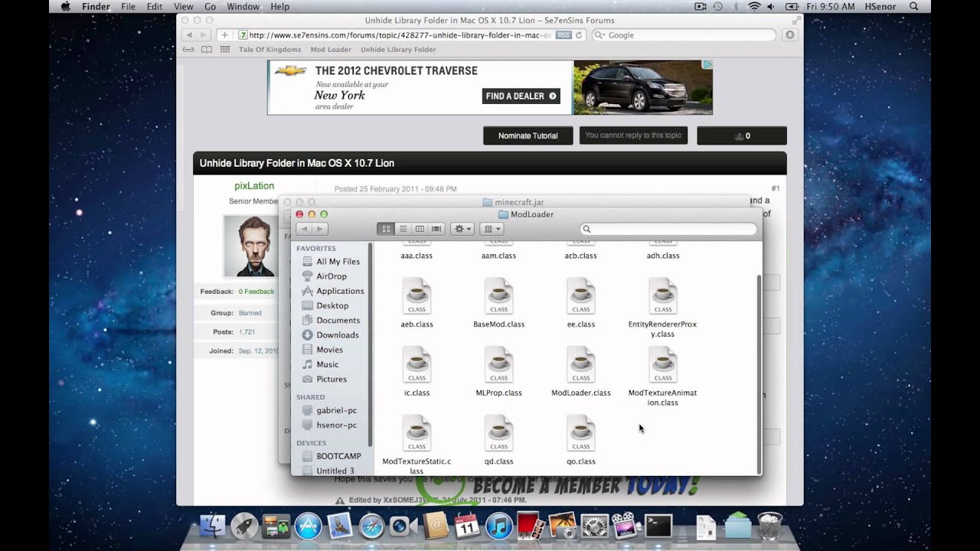
Task: Select the qo.class file icon
Action: pyautogui.click(x=581, y=434)
